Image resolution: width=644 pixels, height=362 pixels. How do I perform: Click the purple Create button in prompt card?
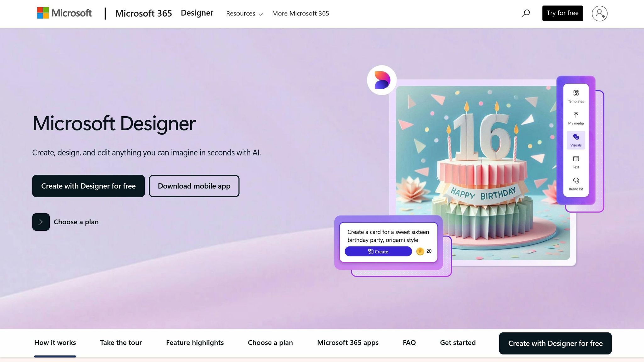click(378, 251)
